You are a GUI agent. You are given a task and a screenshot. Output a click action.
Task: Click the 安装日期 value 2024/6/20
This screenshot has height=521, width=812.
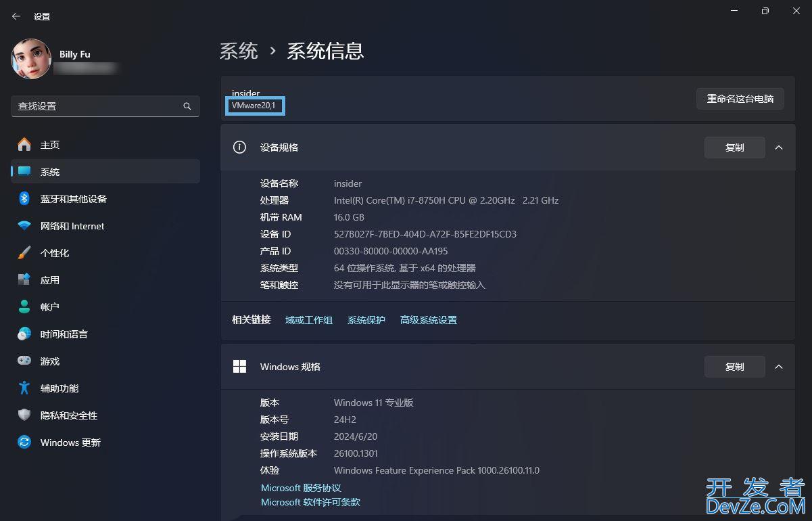tap(356, 436)
